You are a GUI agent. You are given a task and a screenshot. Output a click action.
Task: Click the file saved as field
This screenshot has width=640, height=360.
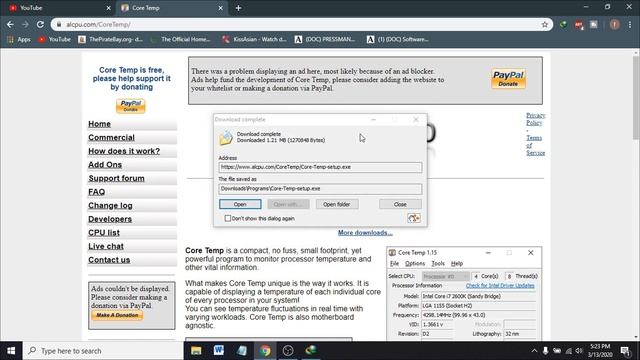[320, 189]
